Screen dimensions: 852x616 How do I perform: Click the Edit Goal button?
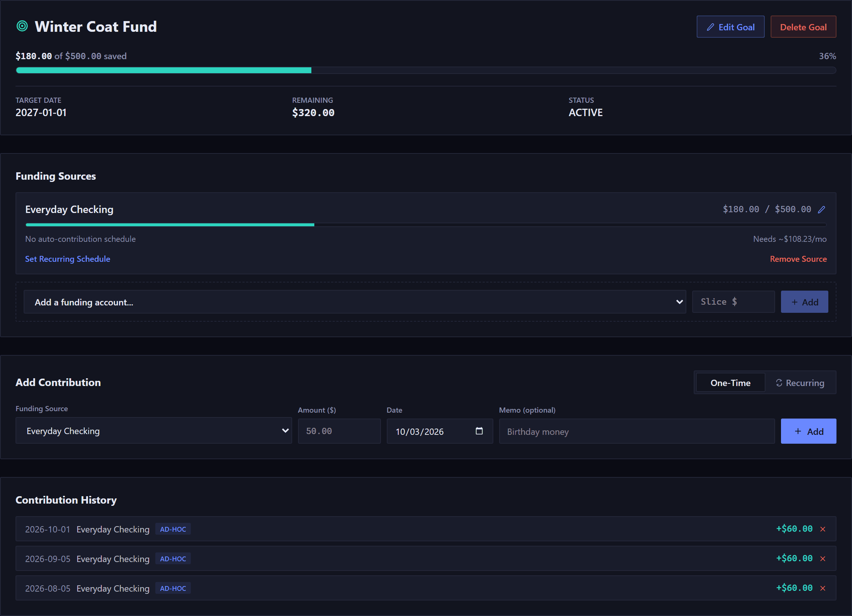(x=730, y=27)
